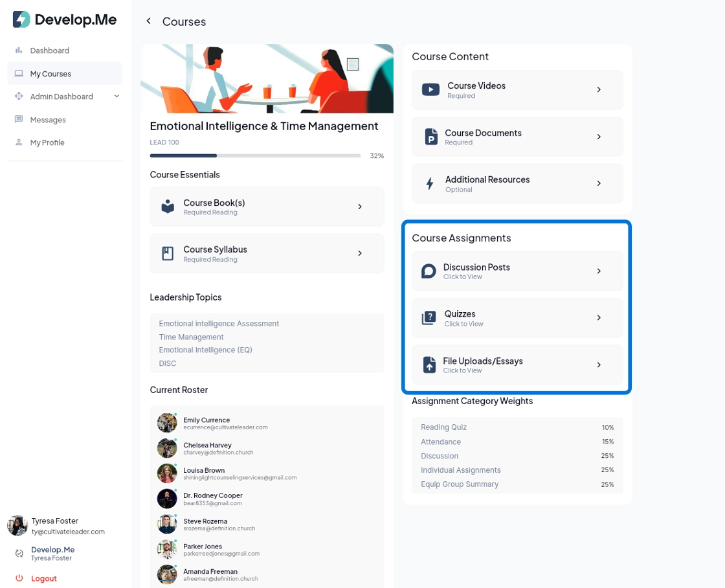The width and height of the screenshot is (725, 588).
Task: Click the Course Syllabus book icon
Action: (168, 253)
